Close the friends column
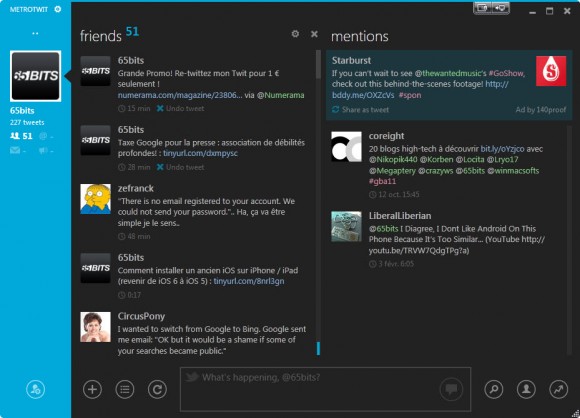 click(x=314, y=34)
